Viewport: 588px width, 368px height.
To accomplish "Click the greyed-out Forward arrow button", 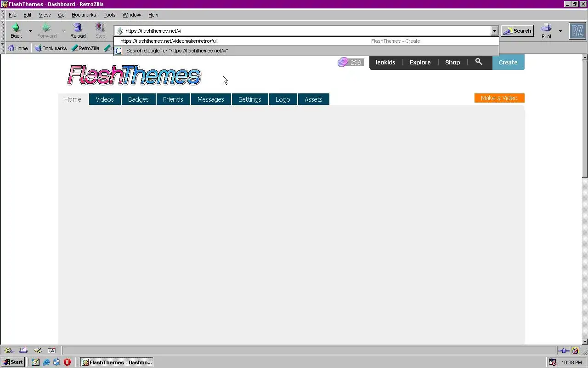I will coord(46,31).
